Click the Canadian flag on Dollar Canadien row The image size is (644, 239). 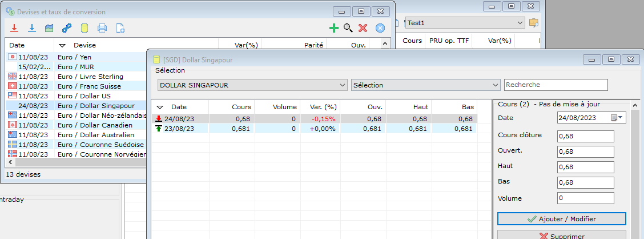[x=13, y=125]
